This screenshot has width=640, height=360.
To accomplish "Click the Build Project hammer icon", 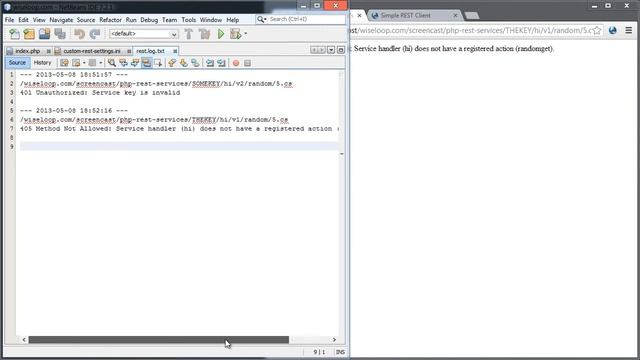I will click(x=189, y=34).
